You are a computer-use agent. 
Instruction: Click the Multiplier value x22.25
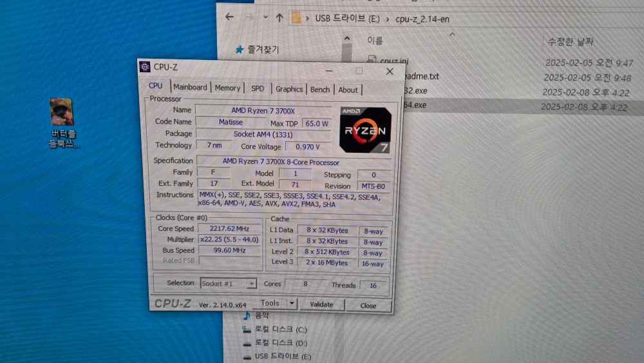[x=229, y=239]
